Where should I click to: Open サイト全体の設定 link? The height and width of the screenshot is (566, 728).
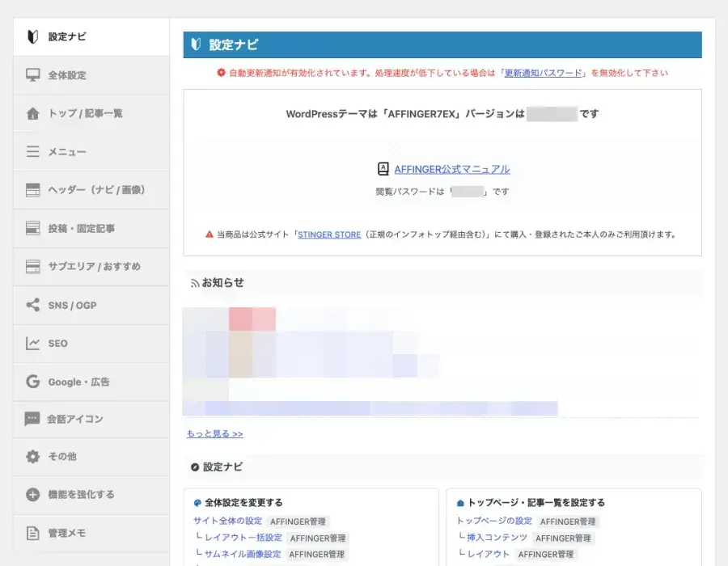227,521
